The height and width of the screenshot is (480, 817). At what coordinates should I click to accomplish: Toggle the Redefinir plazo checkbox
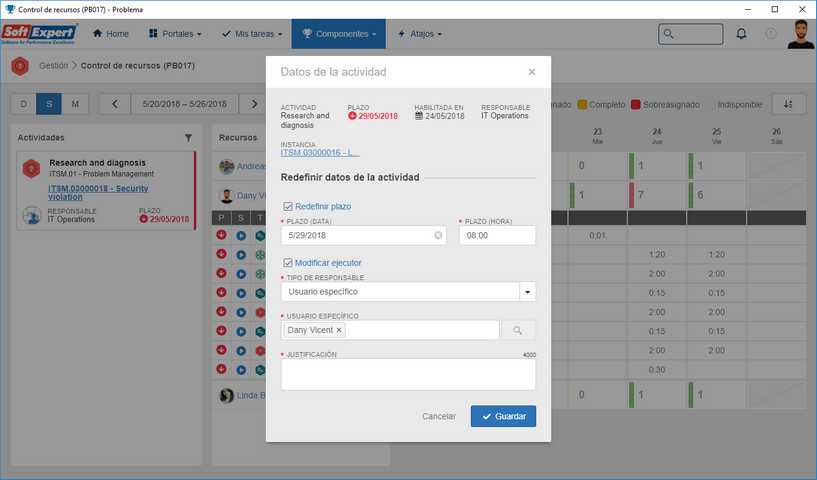coord(288,206)
